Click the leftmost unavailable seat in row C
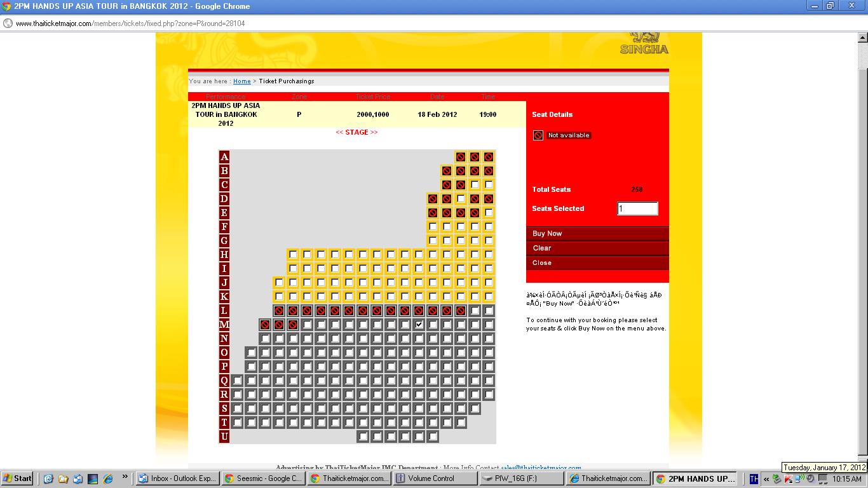 tap(447, 185)
